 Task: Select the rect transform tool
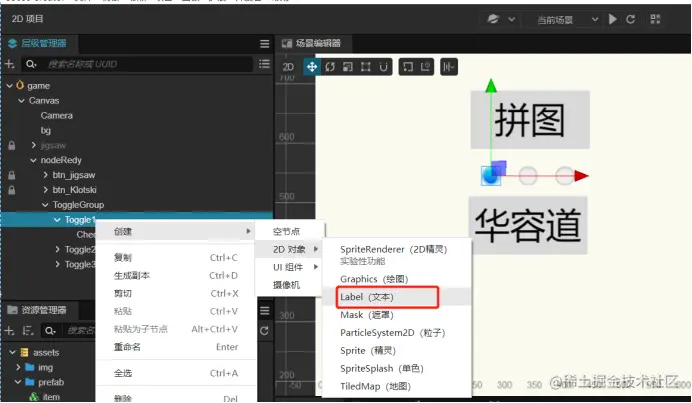tap(365, 67)
